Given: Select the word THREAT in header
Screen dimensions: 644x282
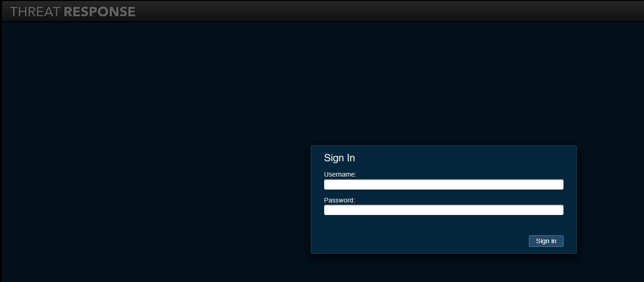Looking at the screenshot, I should (x=35, y=12).
